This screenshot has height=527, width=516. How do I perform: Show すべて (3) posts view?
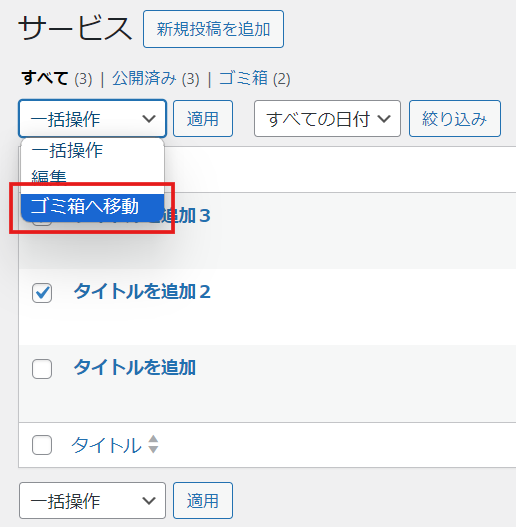(57, 79)
